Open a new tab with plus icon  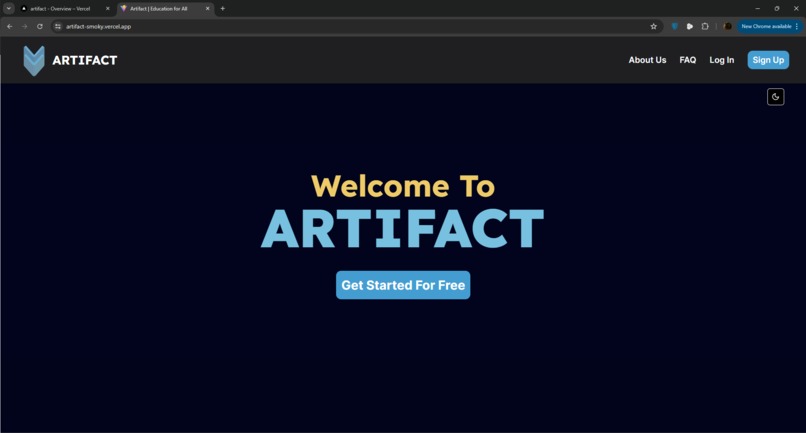pyautogui.click(x=223, y=9)
